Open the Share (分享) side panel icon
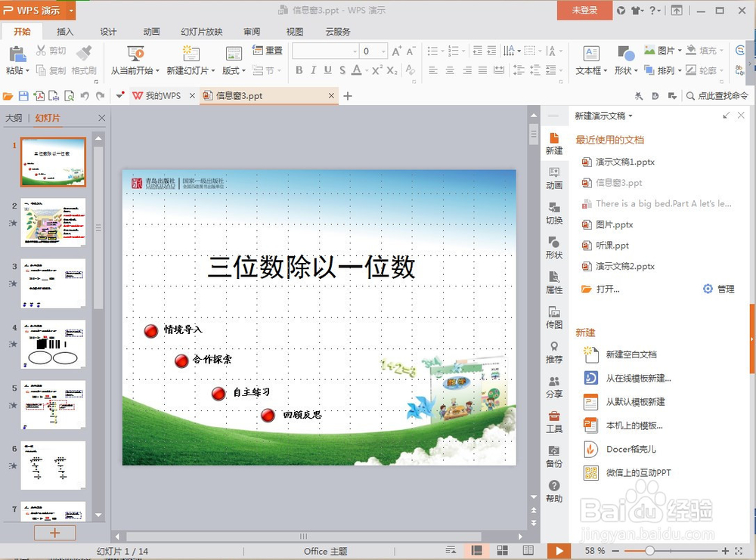This screenshot has width=756, height=560. [x=554, y=386]
